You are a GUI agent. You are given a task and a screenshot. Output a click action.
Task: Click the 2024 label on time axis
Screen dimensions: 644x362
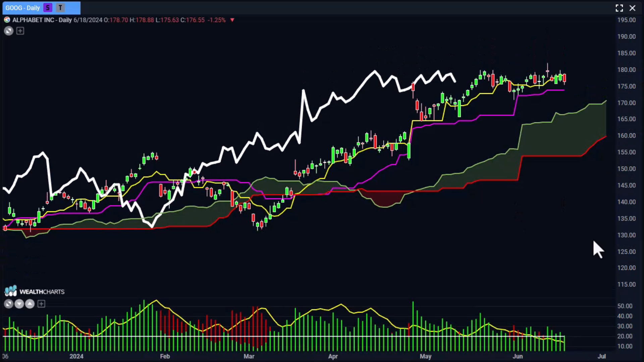pyautogui.click(x=76, y=356)
